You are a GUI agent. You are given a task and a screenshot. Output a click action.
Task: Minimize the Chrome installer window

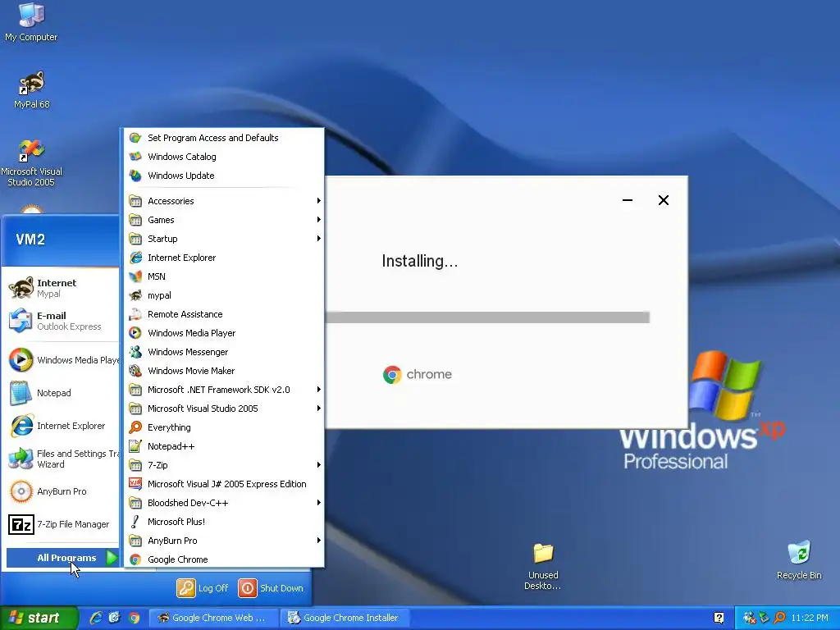tap(628, 200)
